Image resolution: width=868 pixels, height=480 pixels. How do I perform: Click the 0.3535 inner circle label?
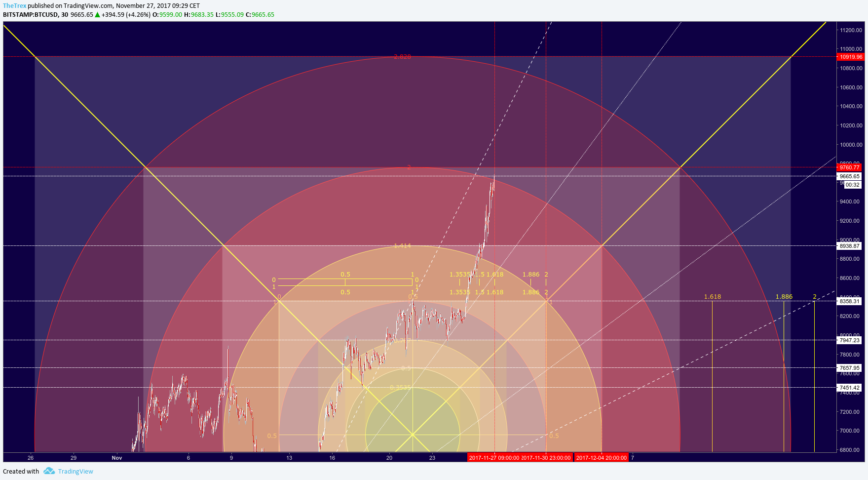point(400,388)
